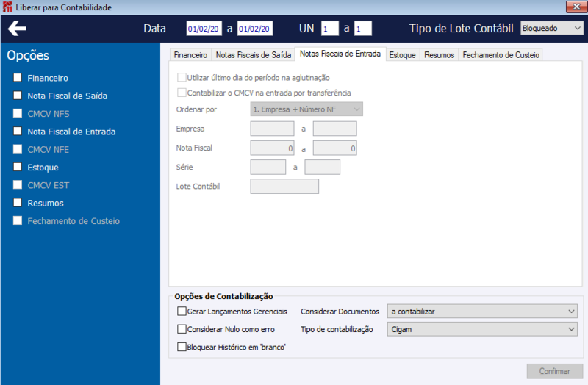Click the Opções heading in sidebar
The image size is (588, 385).
(28, 56)
